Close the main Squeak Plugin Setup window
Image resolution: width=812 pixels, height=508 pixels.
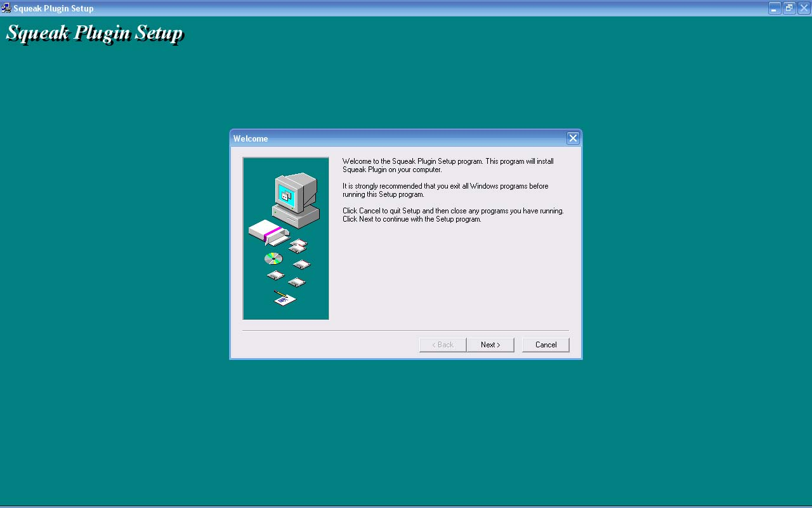(804, 8)
